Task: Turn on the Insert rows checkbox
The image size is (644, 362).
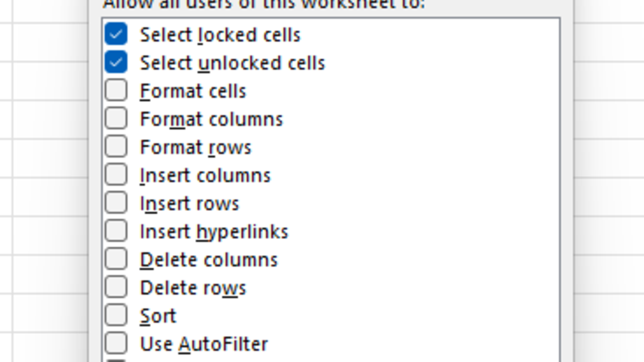Action: pos(116,203)
